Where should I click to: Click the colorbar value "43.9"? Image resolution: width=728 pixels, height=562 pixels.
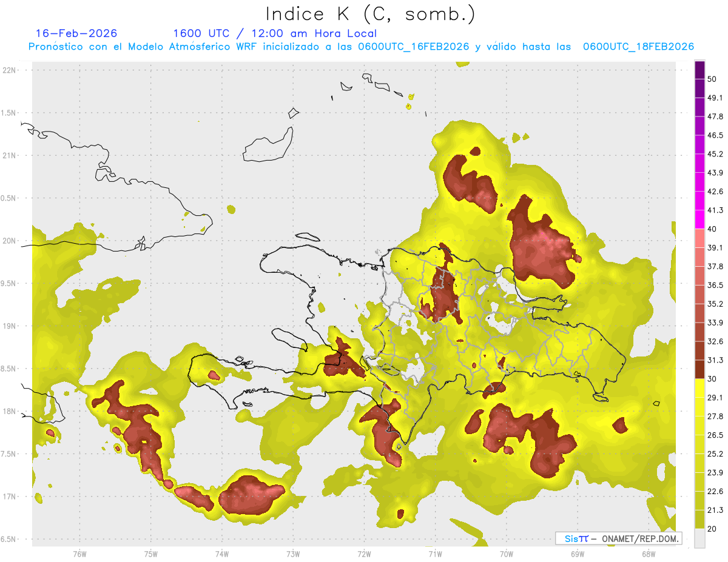(715, 173)
